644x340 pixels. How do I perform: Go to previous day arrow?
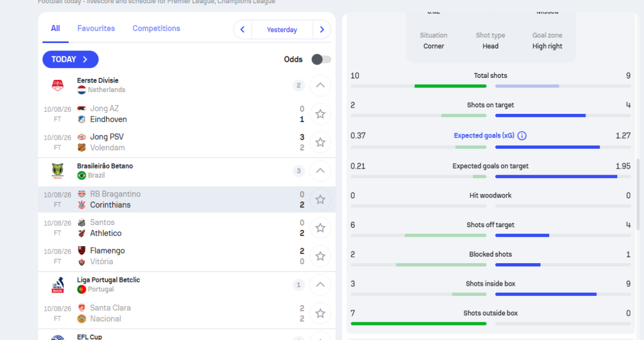[x=243, y=30]
